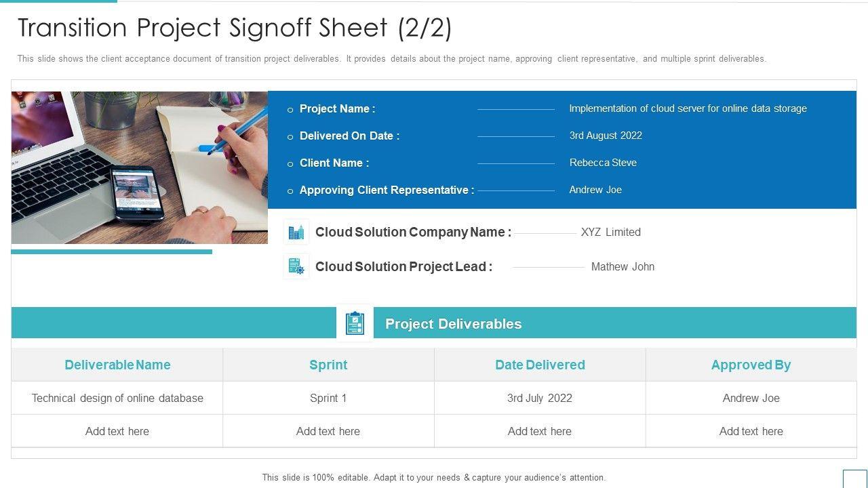This screenshot has height=488, width=868.
Task: Click the Project Deliverables banner heading
Action: pos(453,324)
